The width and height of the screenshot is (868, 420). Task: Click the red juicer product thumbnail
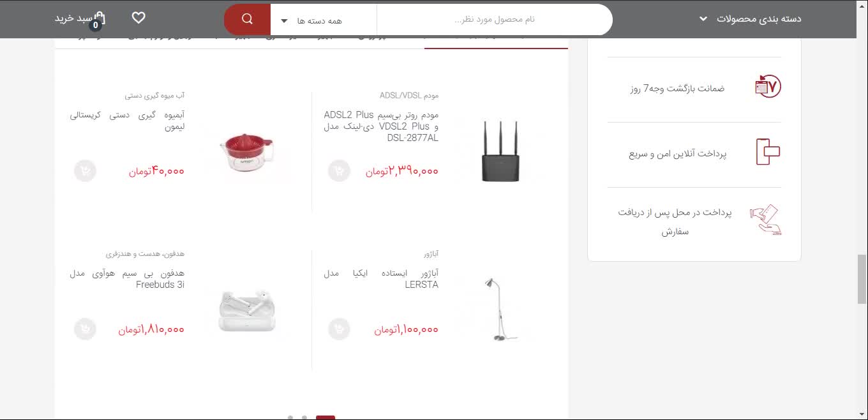click(x=246, y=152)
